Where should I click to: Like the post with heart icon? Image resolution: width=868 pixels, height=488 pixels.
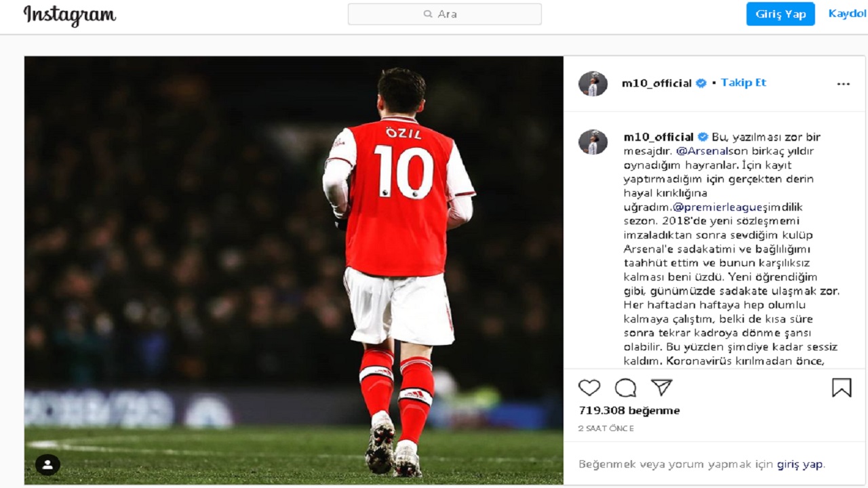(589, 388)
